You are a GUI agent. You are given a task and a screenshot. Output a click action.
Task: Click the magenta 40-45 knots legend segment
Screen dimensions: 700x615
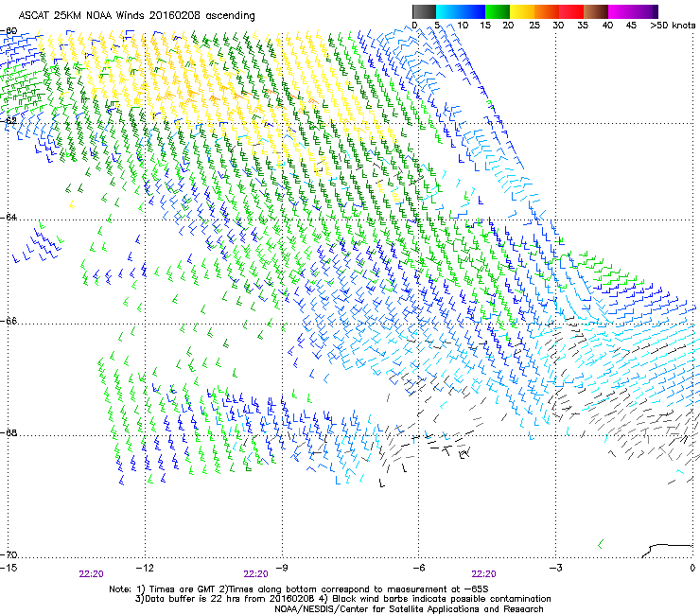621,11
